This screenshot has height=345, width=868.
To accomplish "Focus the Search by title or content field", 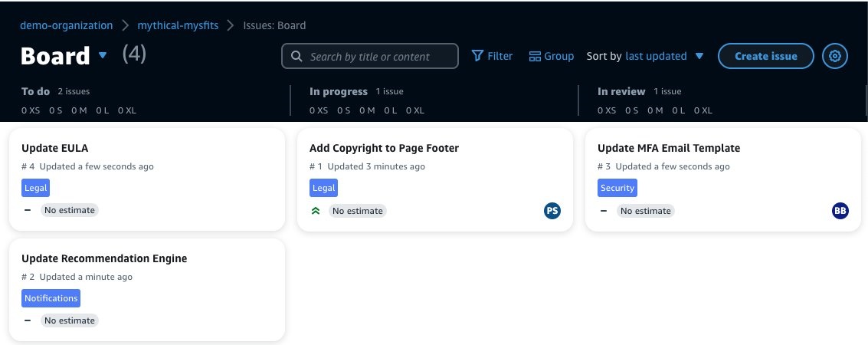I will (370, 56).
